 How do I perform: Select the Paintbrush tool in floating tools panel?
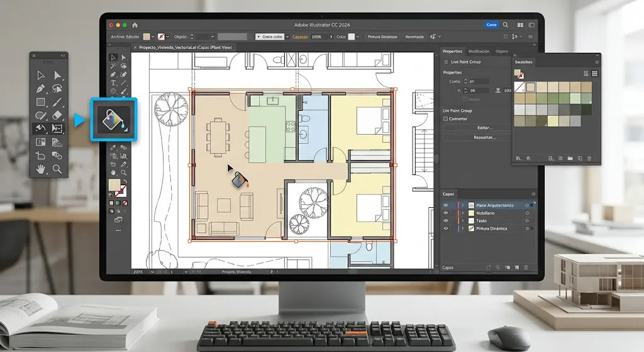click(x=57, y=102)
